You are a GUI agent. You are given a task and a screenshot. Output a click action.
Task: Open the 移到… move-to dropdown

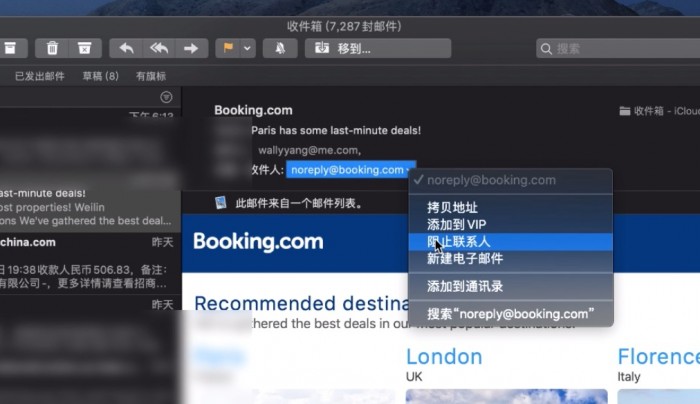tap(378, 48)
